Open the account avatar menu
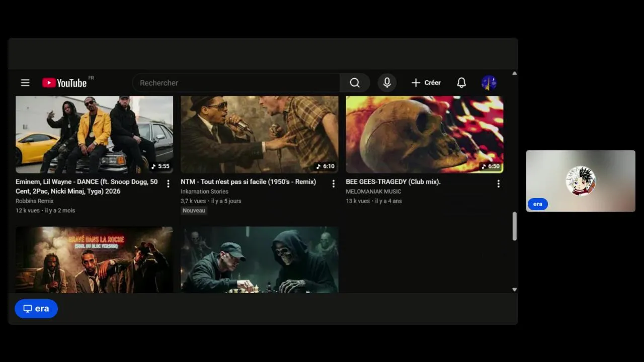The image size is (644, 362). pos(489,83)
